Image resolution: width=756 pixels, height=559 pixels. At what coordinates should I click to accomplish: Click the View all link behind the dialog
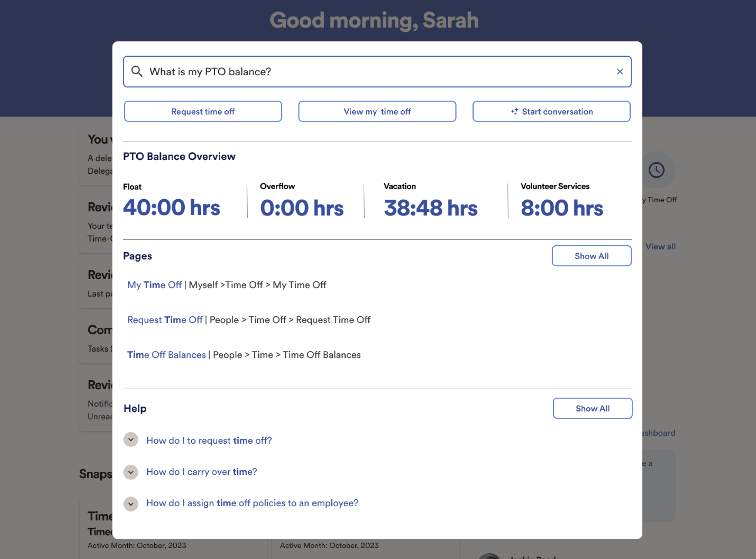(660, 246)
